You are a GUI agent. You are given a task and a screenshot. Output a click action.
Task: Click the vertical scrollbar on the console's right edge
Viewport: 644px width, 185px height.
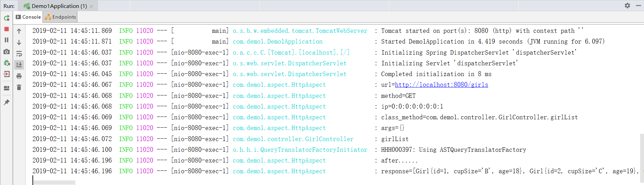(x=642, y=158)
